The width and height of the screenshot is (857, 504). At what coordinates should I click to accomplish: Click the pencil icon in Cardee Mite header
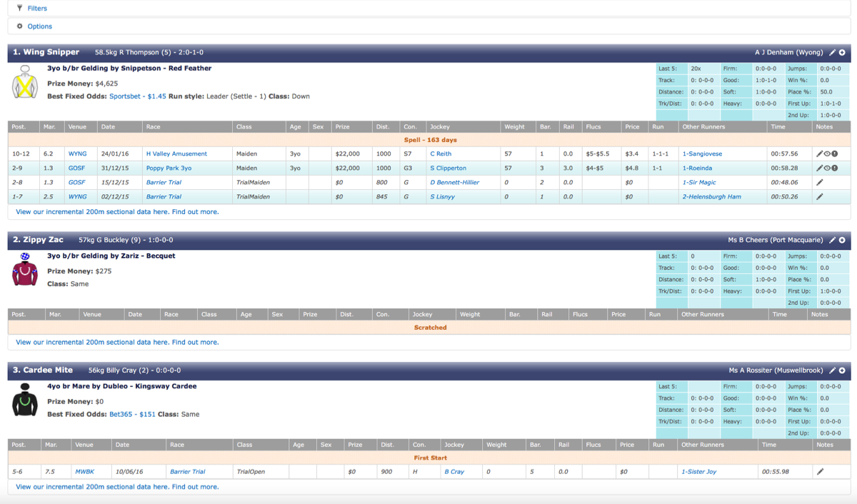(x=832, y=371)
